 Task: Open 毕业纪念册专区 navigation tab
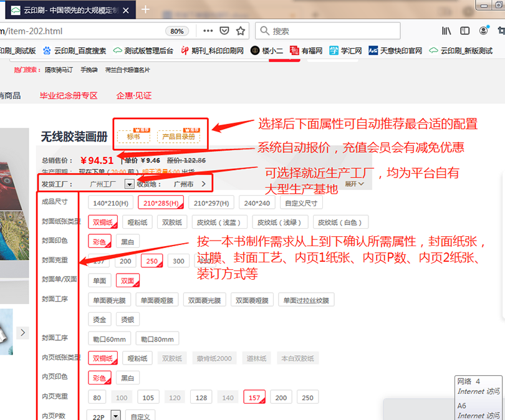point(69,95)
